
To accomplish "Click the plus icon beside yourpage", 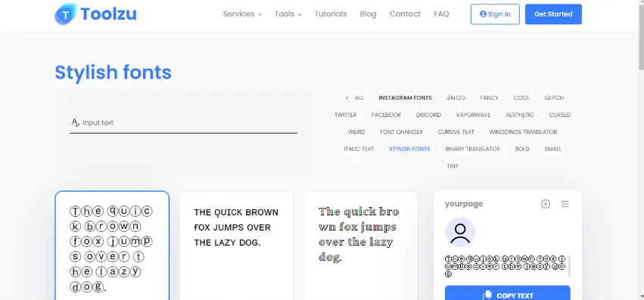I will (x=546, y=204).
